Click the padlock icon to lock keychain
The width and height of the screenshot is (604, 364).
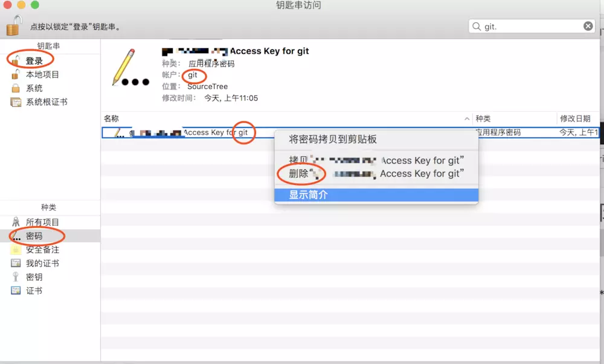[x=13, y=25]
